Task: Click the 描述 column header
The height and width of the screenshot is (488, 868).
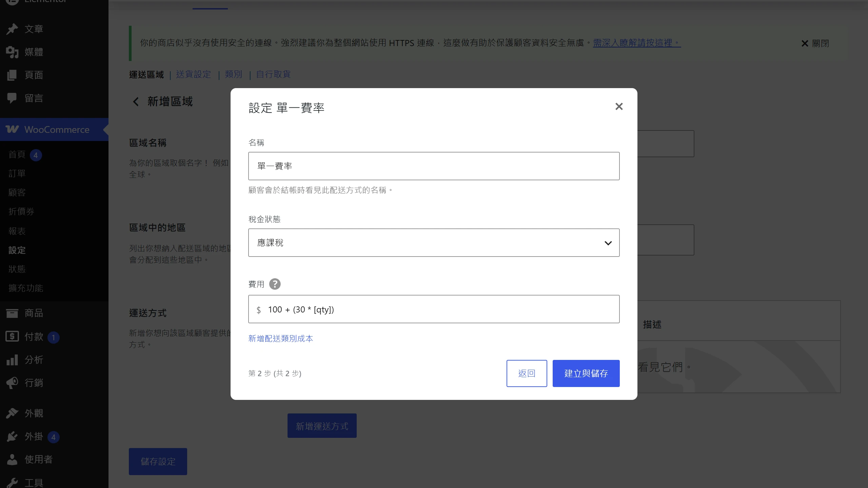Action: tap(652, 324)
